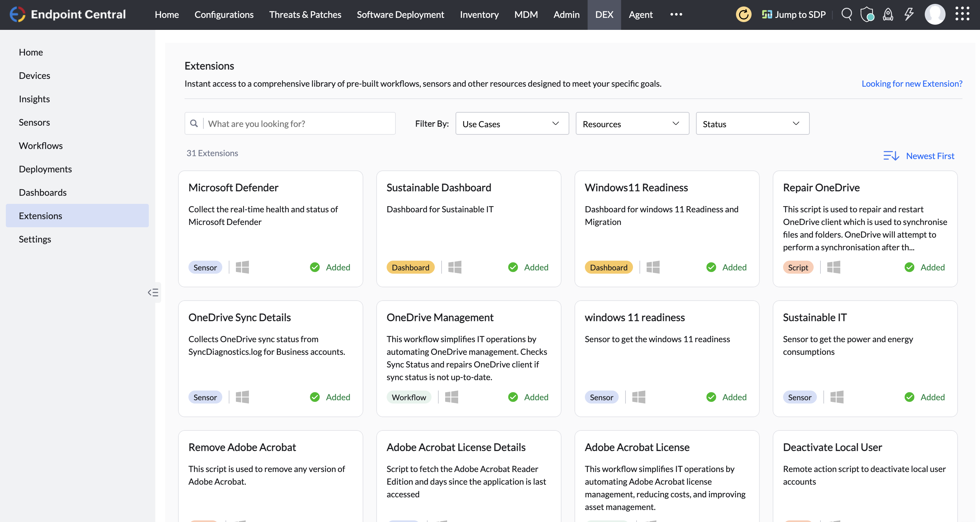Open the Status filter dropdown

click(x=752, y=124)
